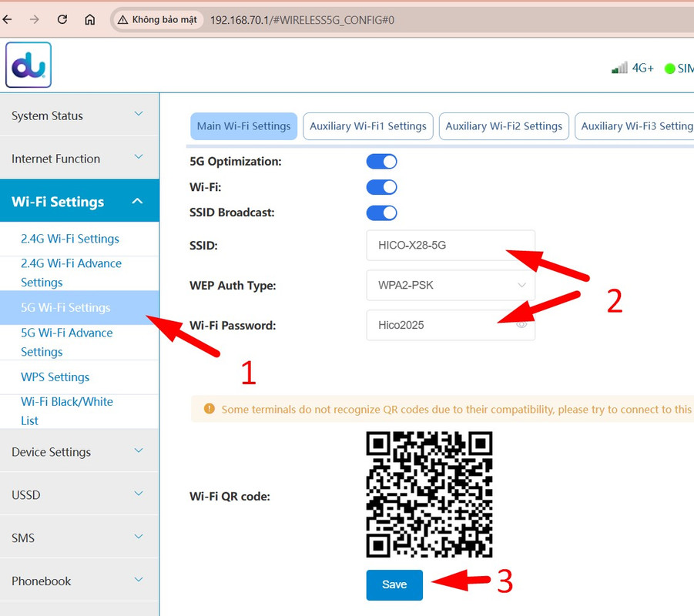Go back to the previous browser page
This screenshot has height=616, width=694.
[7, 19]
